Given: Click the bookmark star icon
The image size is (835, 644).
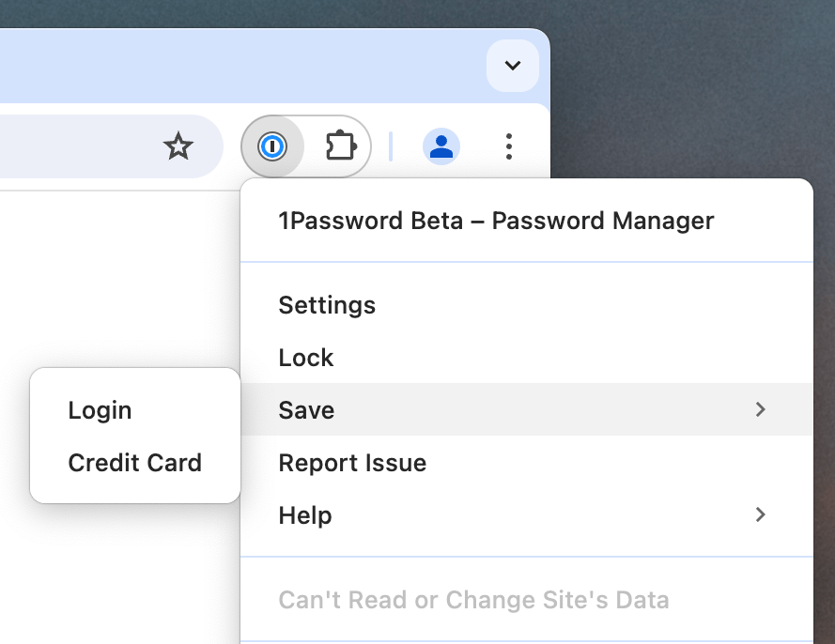Looking at the screenshot, I should click(178, 146).
